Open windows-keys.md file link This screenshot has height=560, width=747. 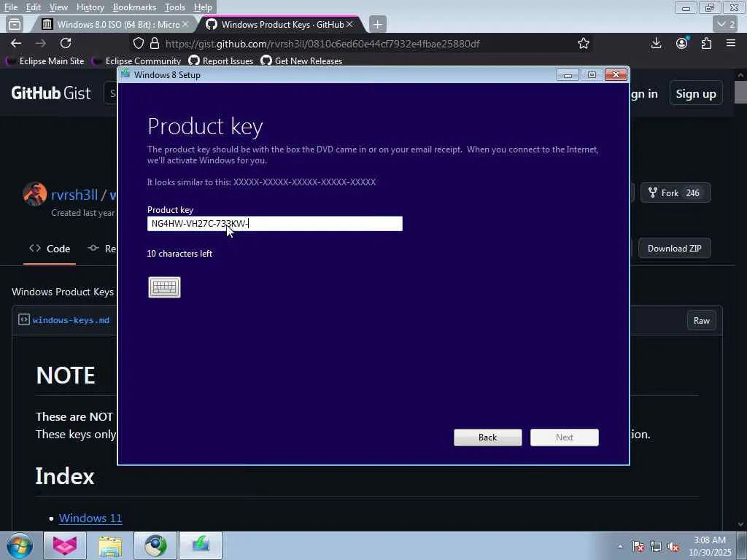(71, 320)
